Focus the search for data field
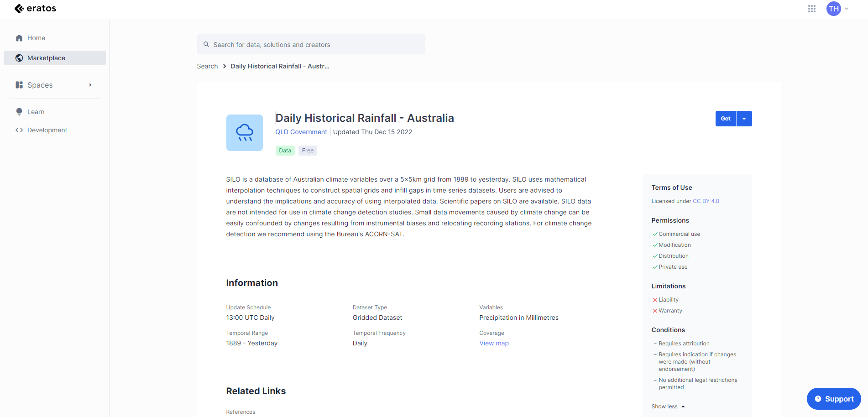868x417 pixels. point(311,44)
